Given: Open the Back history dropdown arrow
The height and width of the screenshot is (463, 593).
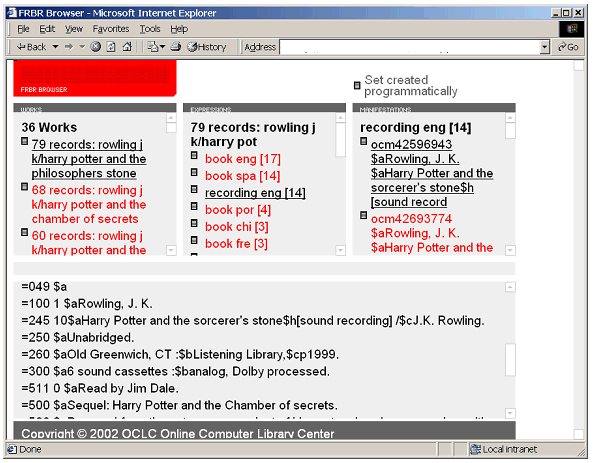Looking at the screenshot, I should 55,47.
